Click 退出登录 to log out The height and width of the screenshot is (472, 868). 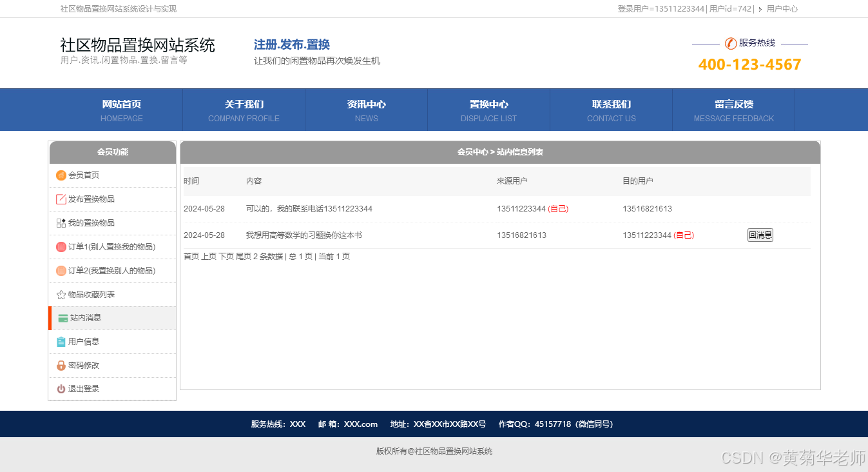pyautogui.click(x=84, y=389)
